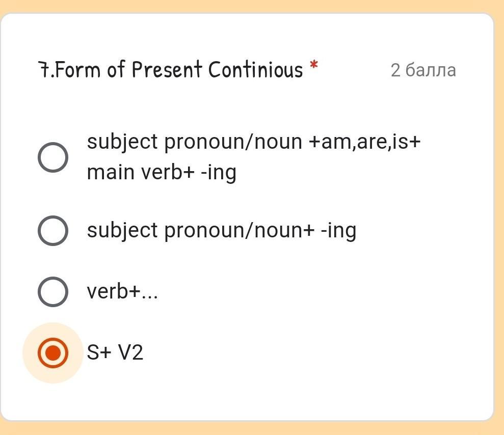
Task: Click the word 'Continious' in the heading
Action: (x=255, y=70)
